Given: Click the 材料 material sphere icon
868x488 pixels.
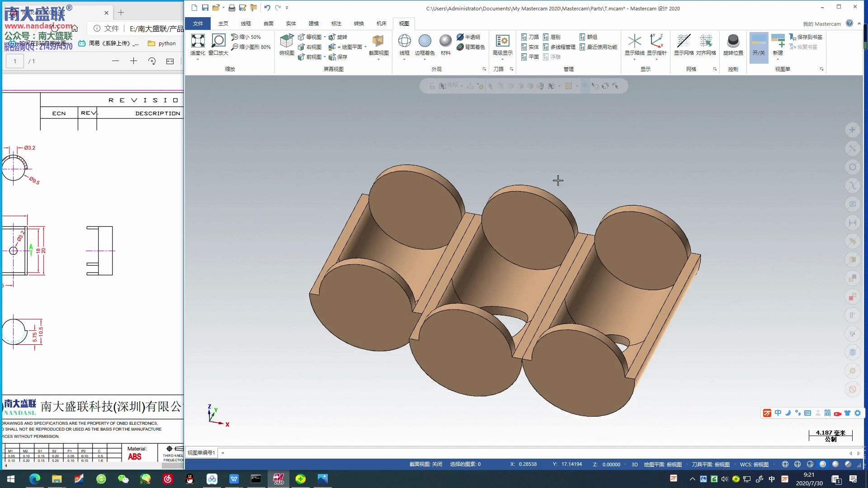Looking at the screenshot, I should [445, 41].
